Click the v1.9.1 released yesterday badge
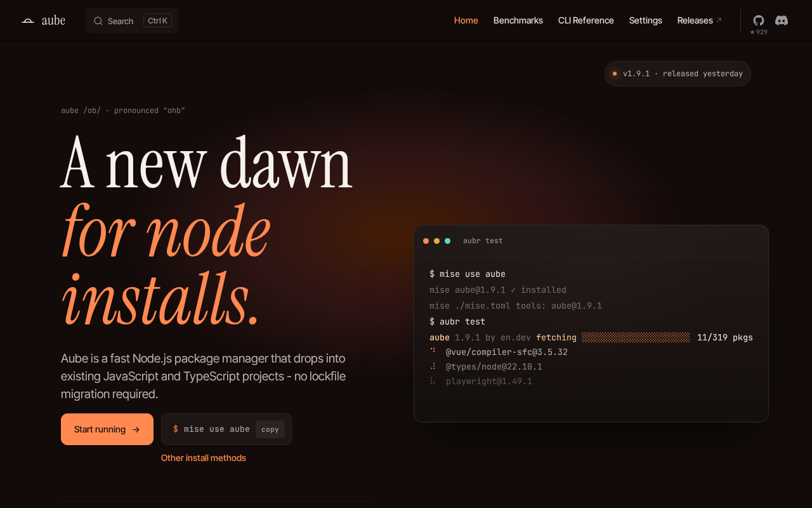Image resolution: width=812 pixels, height=508 pixels. tap(678, 74)
